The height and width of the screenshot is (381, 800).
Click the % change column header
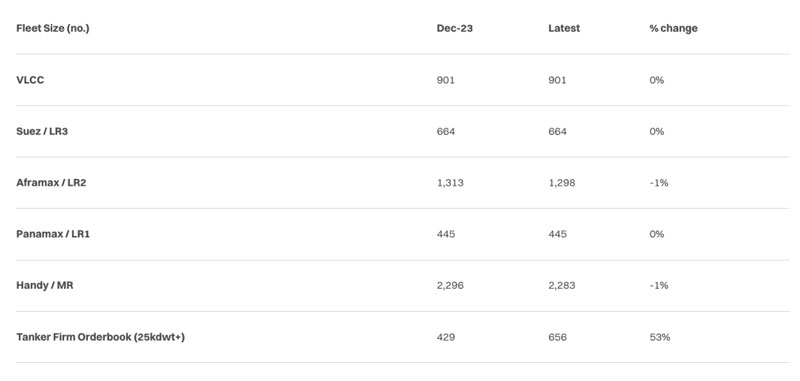tap(673, 29)
